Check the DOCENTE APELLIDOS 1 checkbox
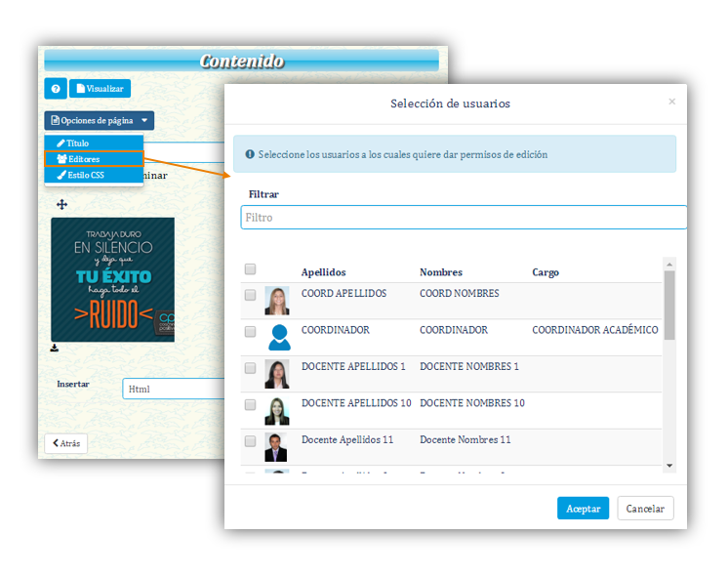728x576 pixels. (x=250, y=368)
